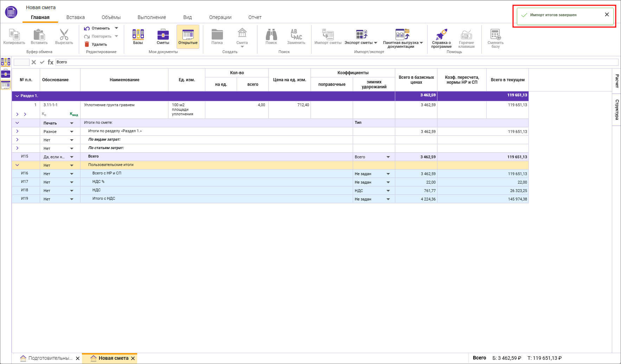The height and width of the screenshot is (364, 621).
Task: Click the application logo icon top-left
Action: tap(11, 12)
